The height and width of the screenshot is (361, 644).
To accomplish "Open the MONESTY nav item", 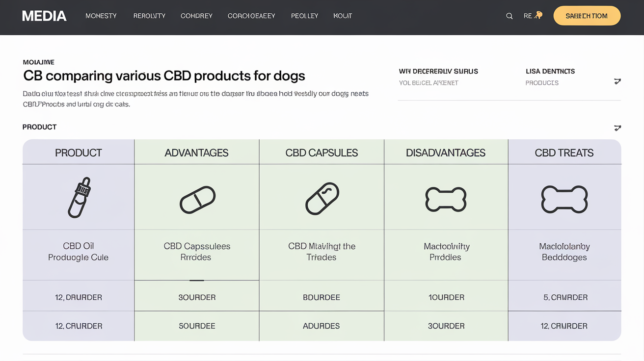I will coord(101,16).
